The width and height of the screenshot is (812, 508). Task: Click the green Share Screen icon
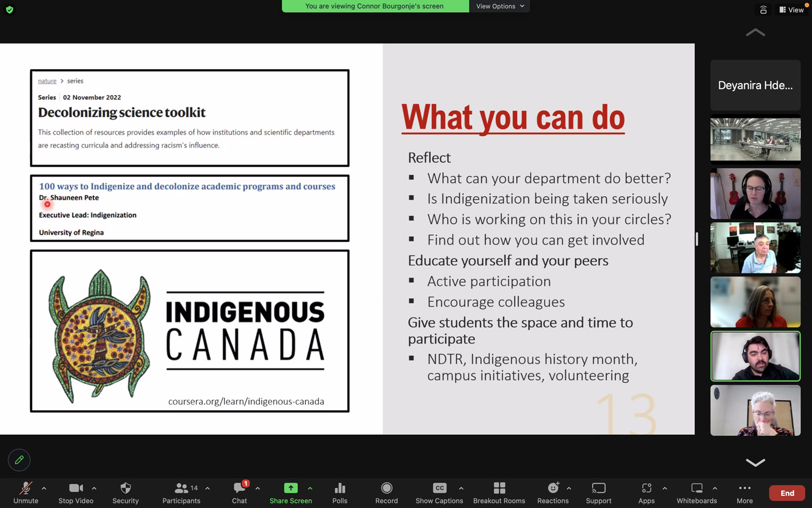(x=291, y=488)
